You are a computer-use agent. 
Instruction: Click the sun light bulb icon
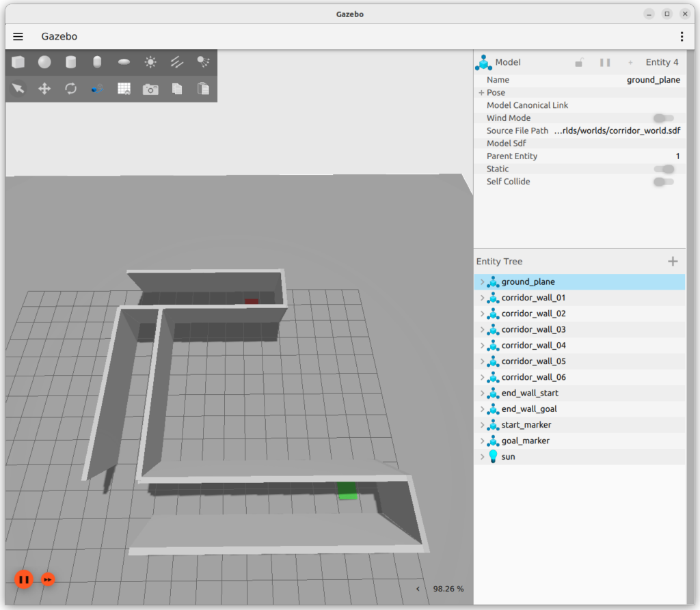(x=493, y=456)
